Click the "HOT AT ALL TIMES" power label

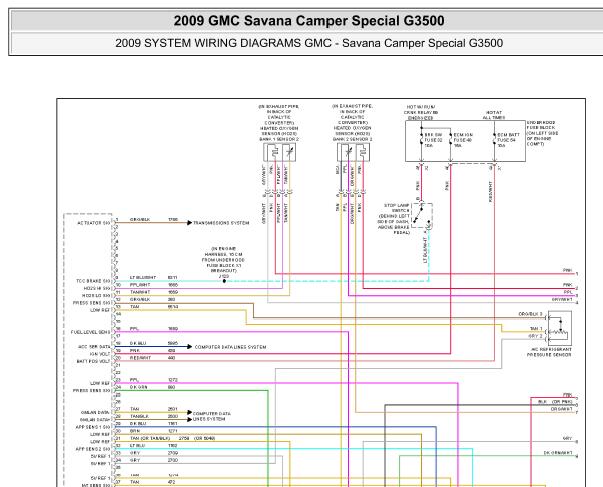[x=494, y=115]
